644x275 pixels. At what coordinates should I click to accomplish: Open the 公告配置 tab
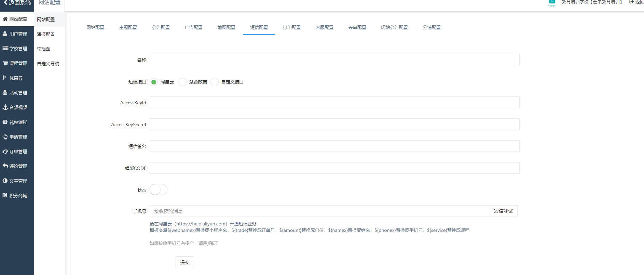point(161,27)
